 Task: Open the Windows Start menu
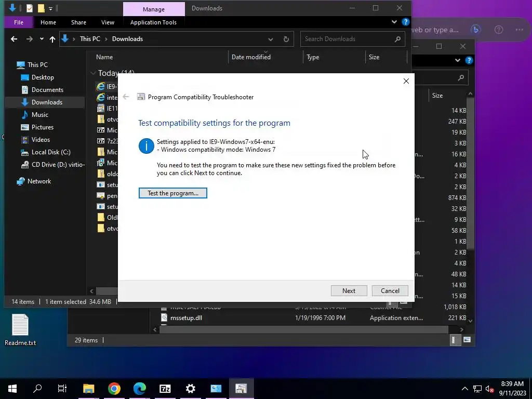(12, 389)
